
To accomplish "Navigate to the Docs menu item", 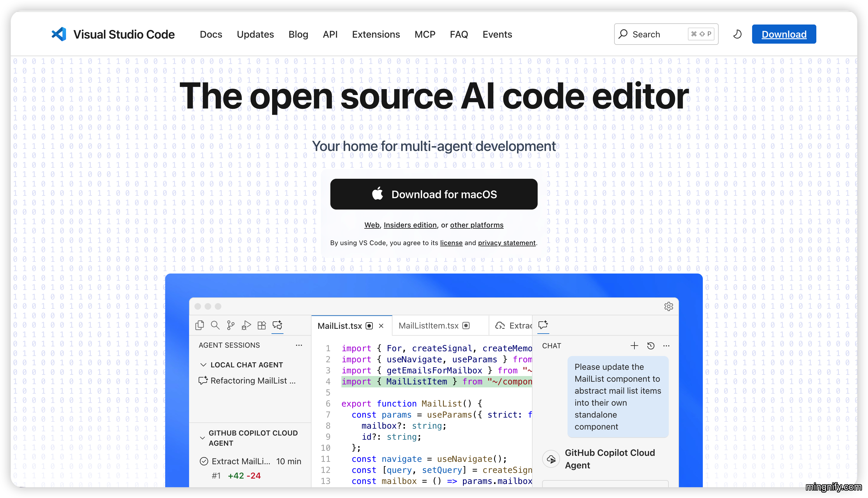I will (211, 34).
